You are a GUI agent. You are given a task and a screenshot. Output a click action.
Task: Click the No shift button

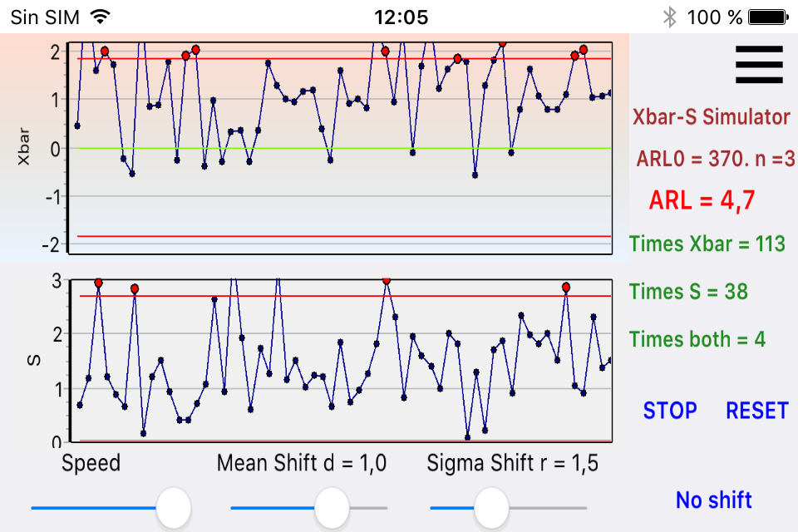(x=713, y=500)
